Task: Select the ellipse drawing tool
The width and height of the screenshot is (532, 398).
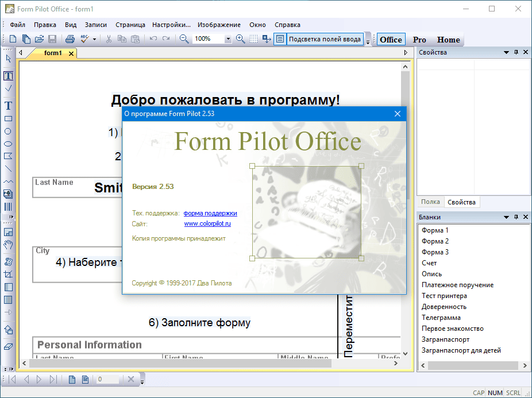Action: tap(8, 144)
